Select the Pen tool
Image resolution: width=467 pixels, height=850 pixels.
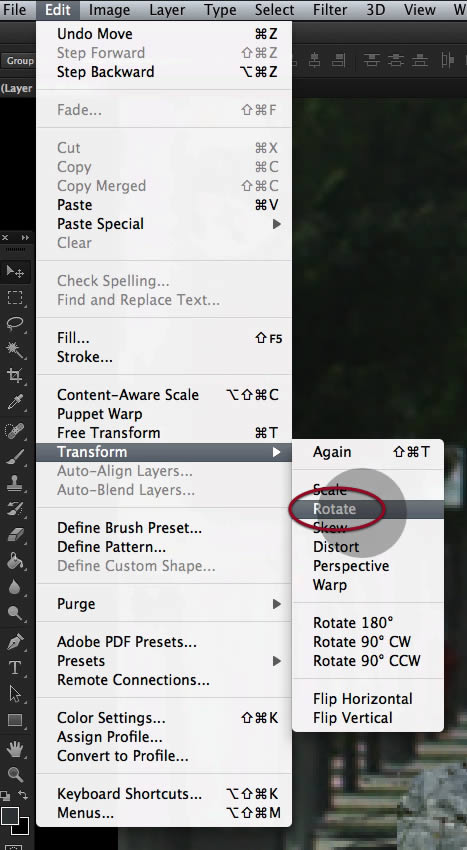click(x=15, y=642)
